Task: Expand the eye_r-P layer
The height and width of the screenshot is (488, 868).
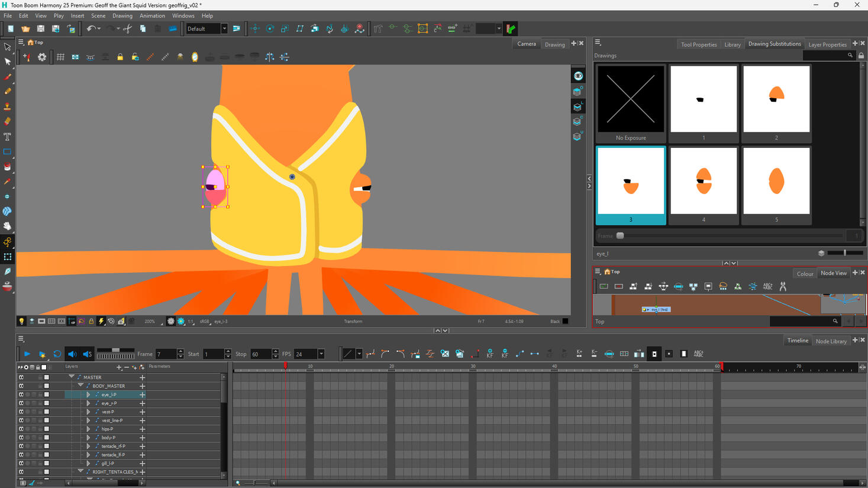Action: tap(88, 403)
